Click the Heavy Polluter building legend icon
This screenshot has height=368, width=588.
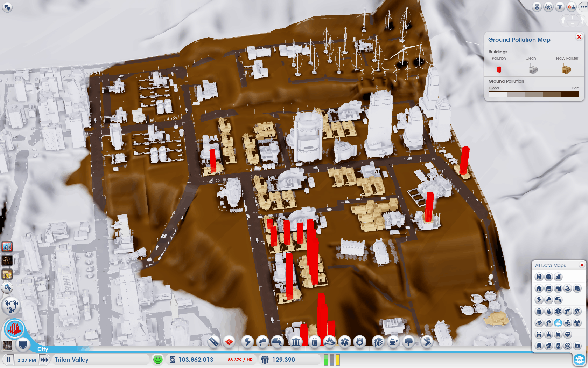tap(566, 69)
